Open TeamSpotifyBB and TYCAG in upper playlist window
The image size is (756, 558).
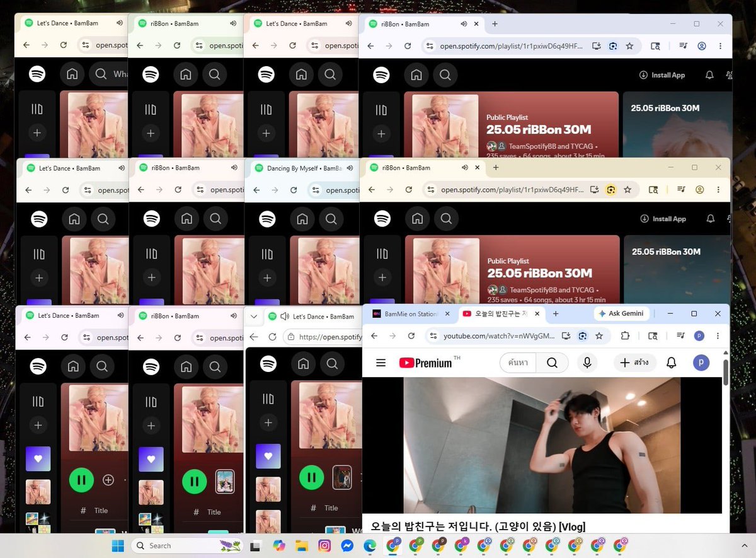click(x=551, y=146)
